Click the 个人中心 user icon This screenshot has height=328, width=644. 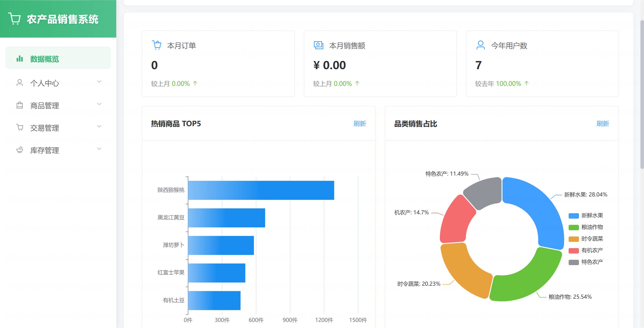point(19,83)
